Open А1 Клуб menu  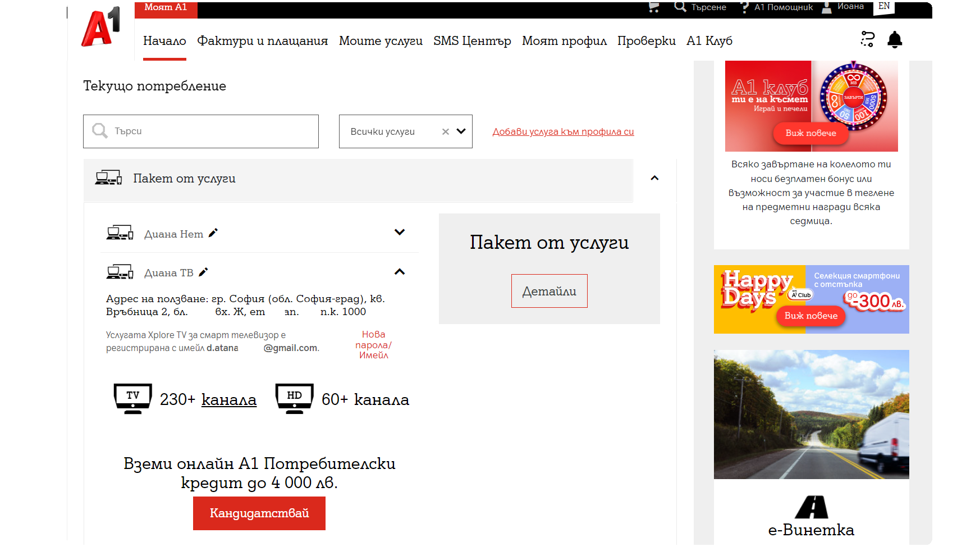point(709,41)
